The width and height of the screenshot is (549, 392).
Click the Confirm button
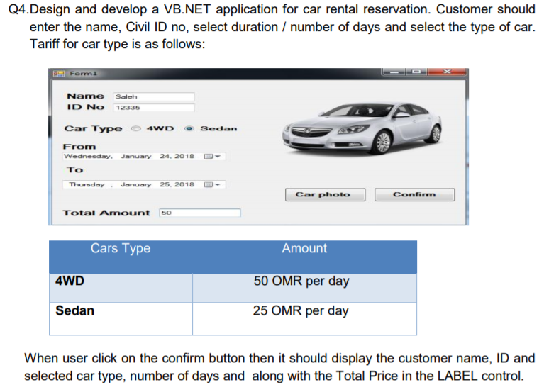coord(414,195)
